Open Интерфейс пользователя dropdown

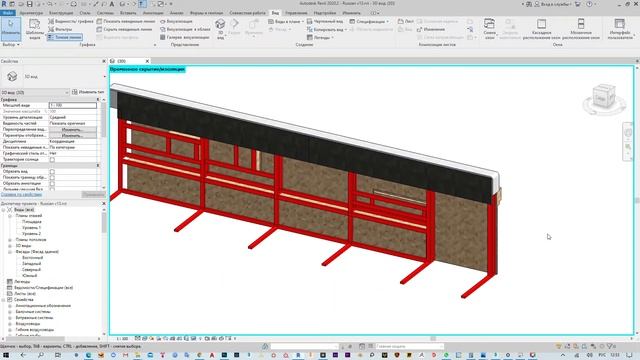620,29
